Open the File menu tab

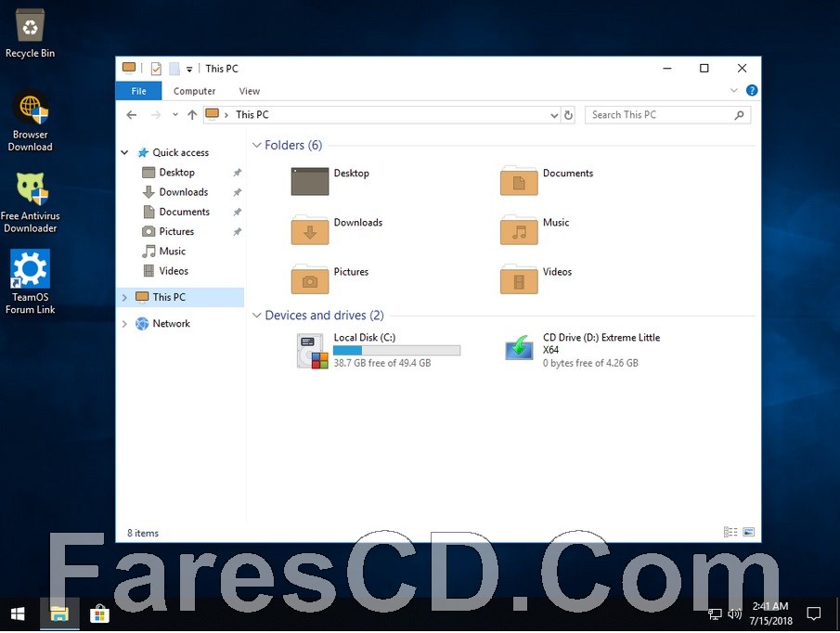[x=138, y=91]
